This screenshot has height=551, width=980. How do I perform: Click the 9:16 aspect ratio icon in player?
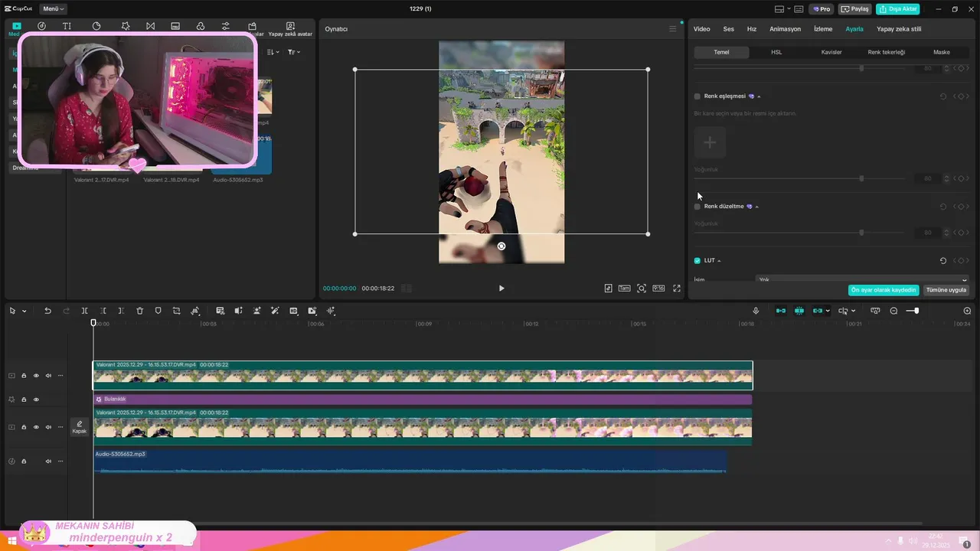pyautogui.click(x=658, y=289)
